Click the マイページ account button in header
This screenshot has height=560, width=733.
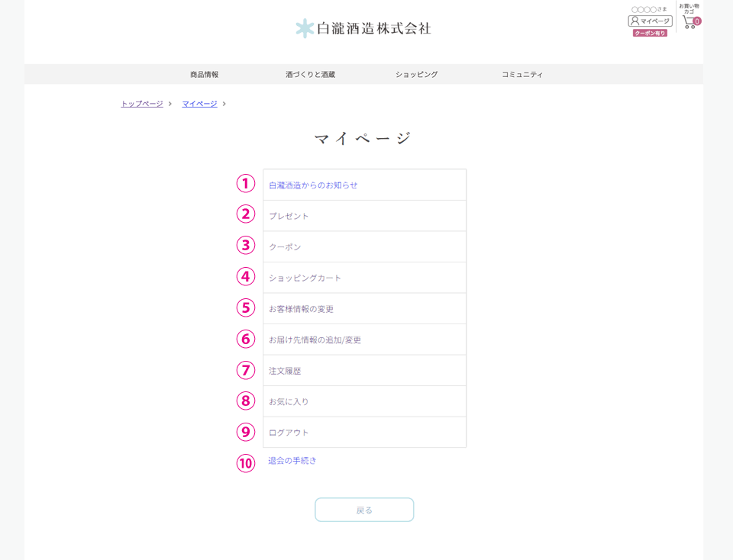(x=650, y=21)
